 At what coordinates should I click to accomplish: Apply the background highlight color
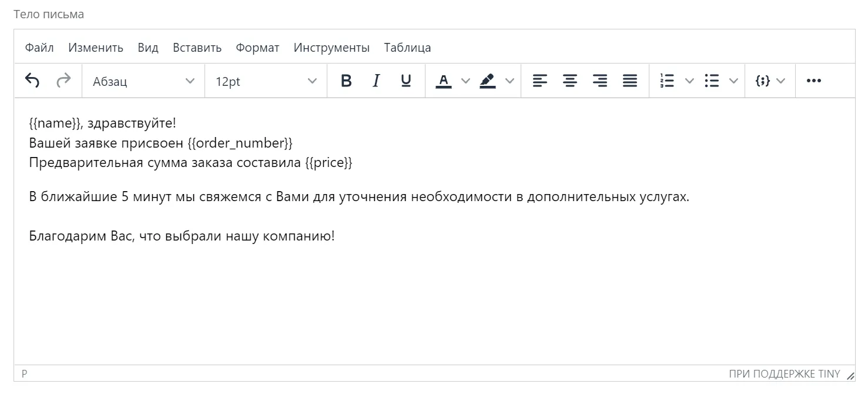[488, 81]
